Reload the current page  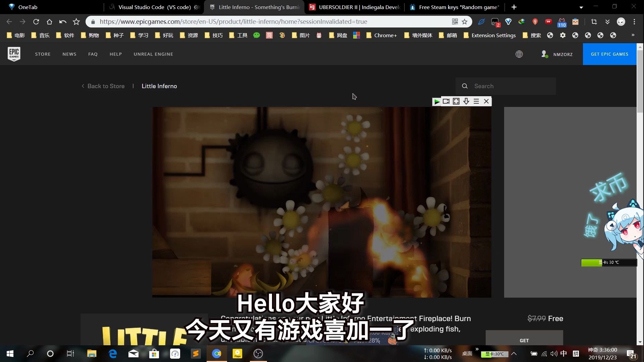(x=36, y=22)
